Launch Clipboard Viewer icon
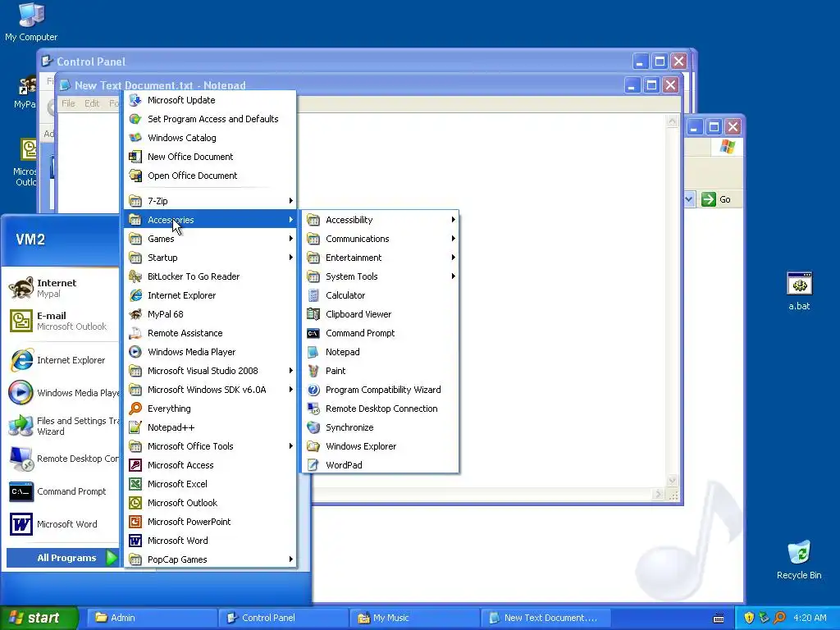The image size is (840, 630). (313, 314)
